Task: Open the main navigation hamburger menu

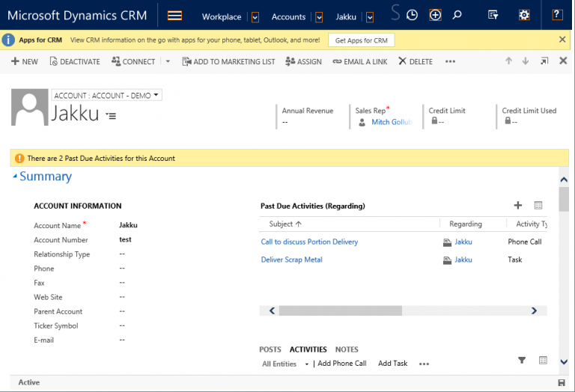Action: tap(174, 16)
